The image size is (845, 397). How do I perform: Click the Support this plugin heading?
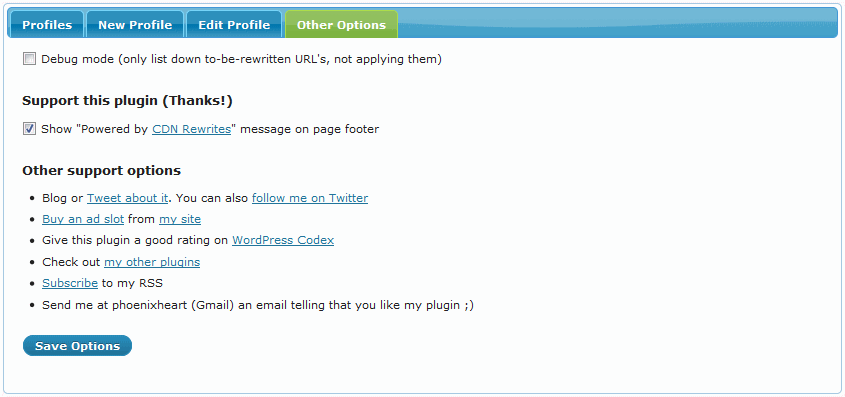[127, 101]
